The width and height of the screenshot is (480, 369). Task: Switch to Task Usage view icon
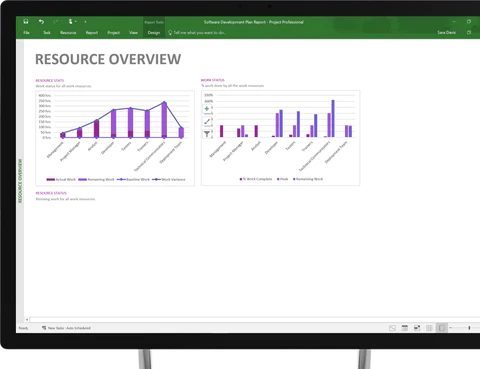tap(405, 328)
